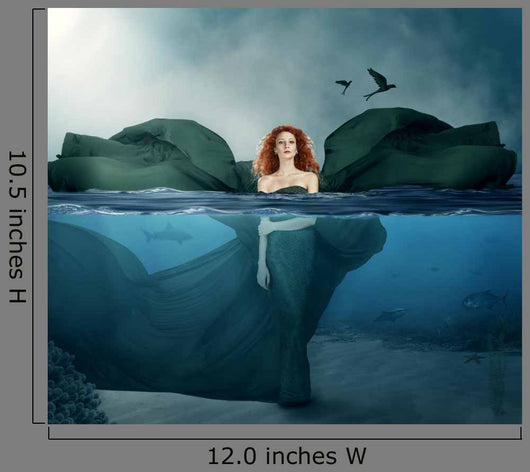Click the '10.5 inches H' height label
This screenshot has height=472, width=530.
(18, 227)
